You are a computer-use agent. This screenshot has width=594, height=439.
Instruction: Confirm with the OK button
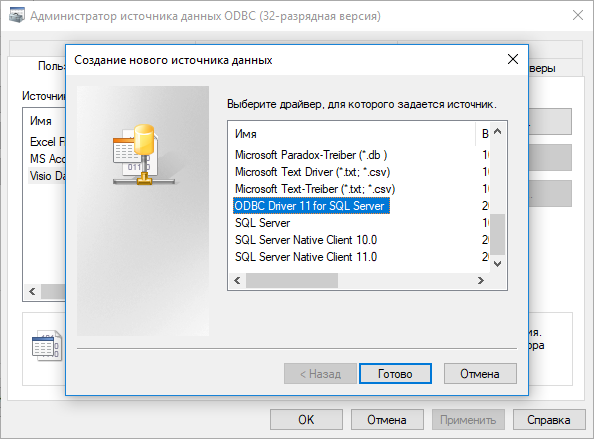click(306, 420)
